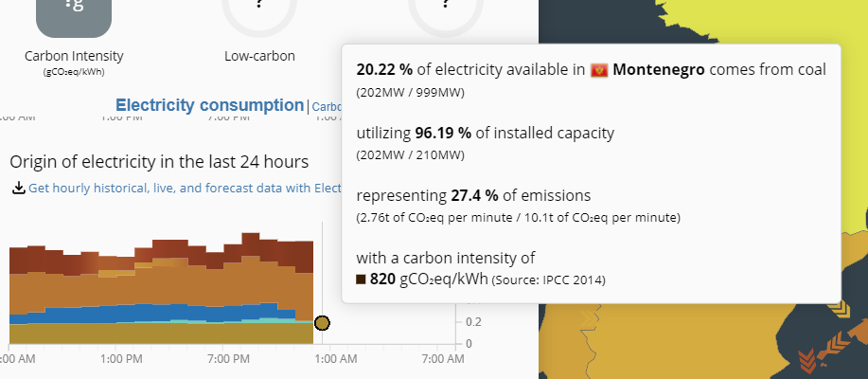Click the download icon beside the data link

(x=19, y=189)
